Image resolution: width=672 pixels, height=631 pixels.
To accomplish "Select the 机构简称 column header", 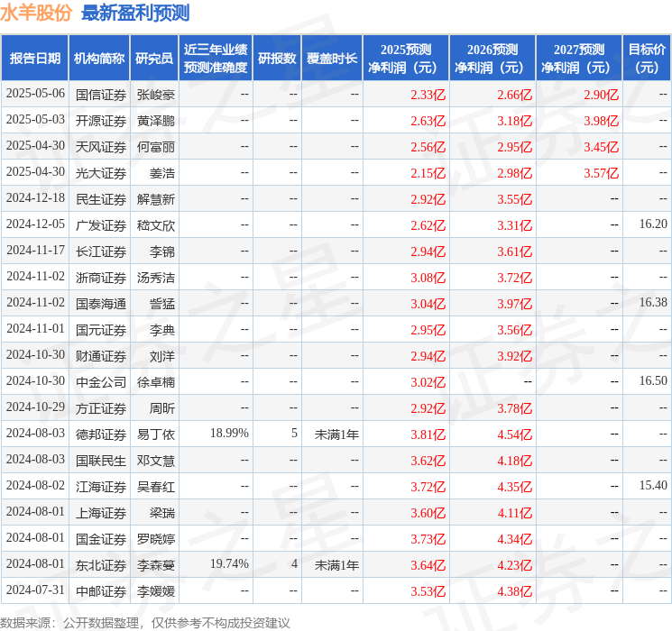I will 99,59.
